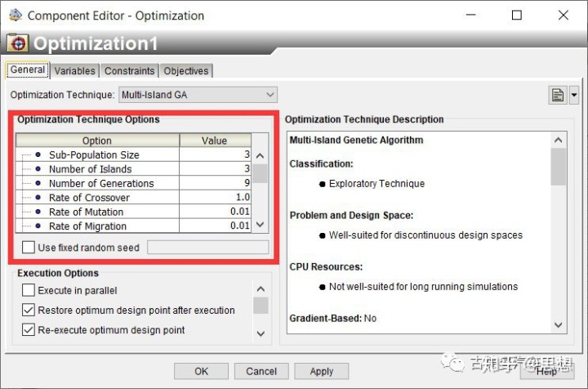Screen dimensions: 588x389
Task: Switch to the Variables tab
Action: click(x=75, y=71)
